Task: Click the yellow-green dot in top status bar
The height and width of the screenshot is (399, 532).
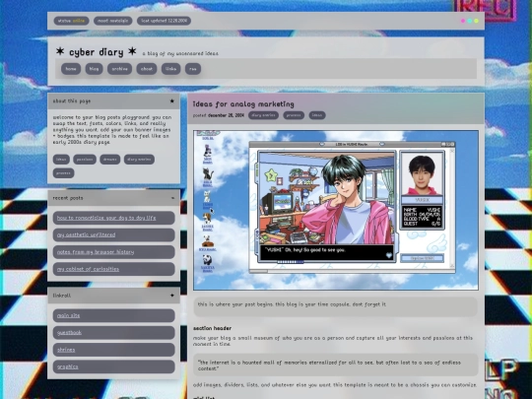Action: (477, 21)
